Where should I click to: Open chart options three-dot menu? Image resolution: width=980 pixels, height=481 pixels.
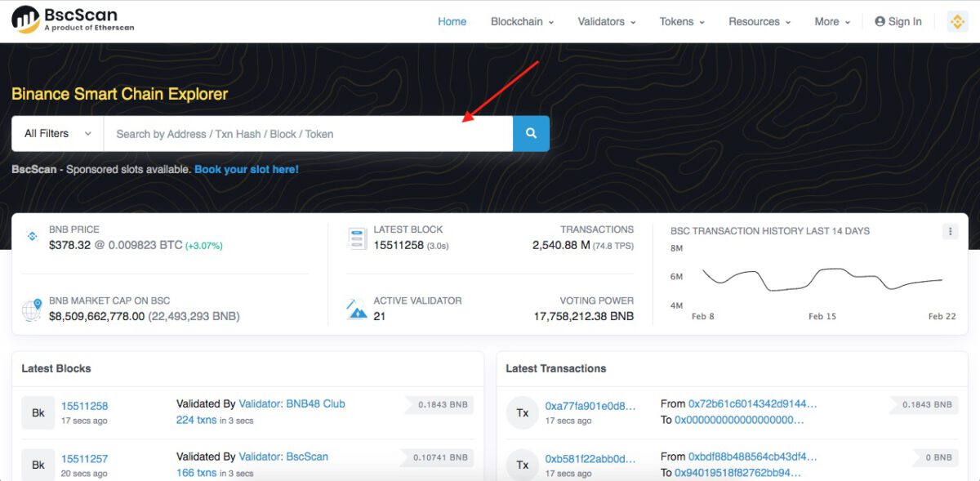tap(950, 232)
